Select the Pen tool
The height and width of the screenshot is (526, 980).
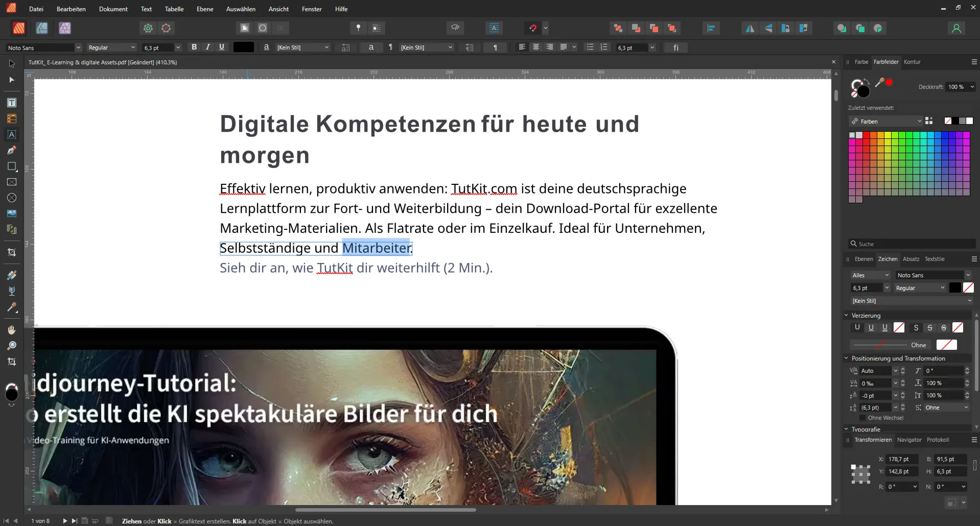coord(12,150)
